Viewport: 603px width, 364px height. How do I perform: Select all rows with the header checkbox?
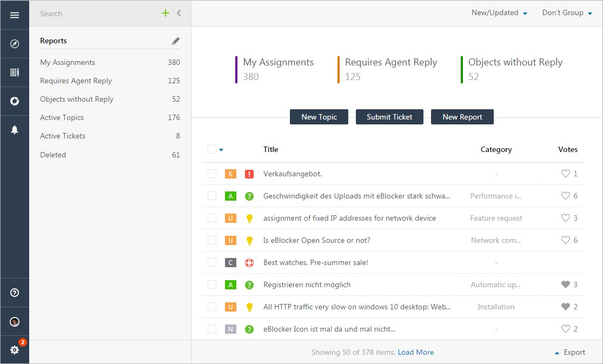[x=211, y=149]
